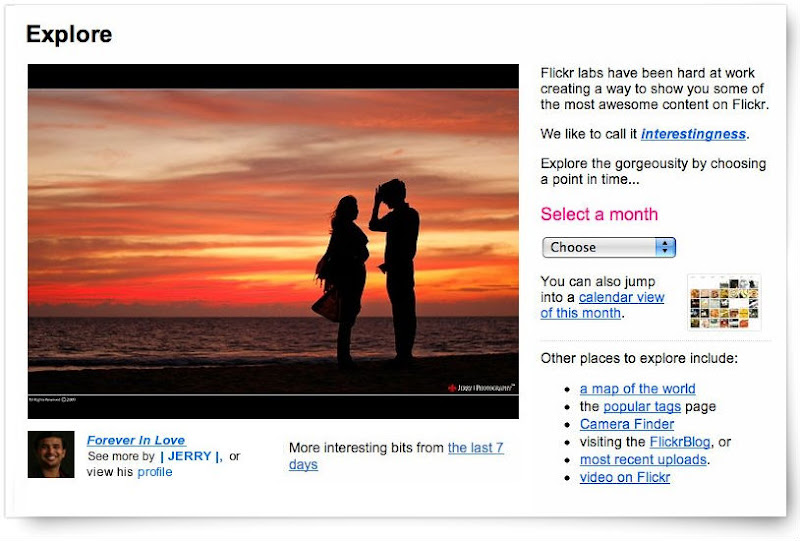See more photos by | JERRY |
The height and width of the screenshot is (541, 800).
[x=191, y=456]
